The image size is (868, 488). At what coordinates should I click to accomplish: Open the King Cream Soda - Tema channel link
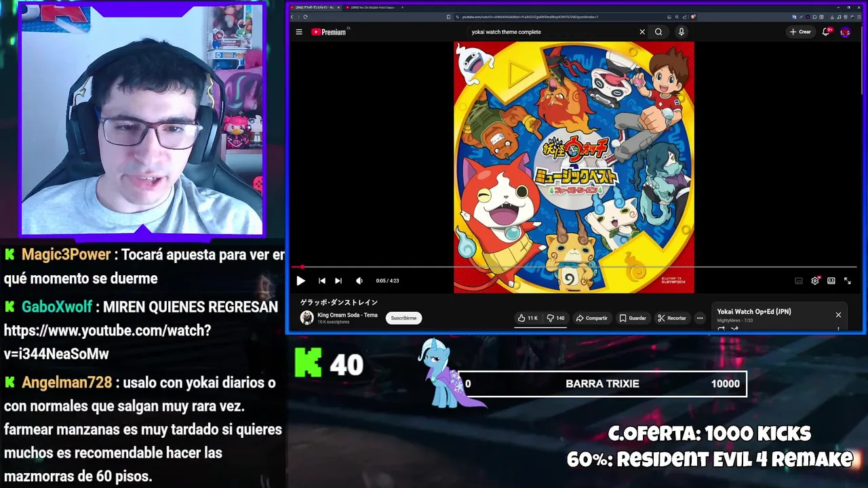pyautogui.click(x=347, y=315)
